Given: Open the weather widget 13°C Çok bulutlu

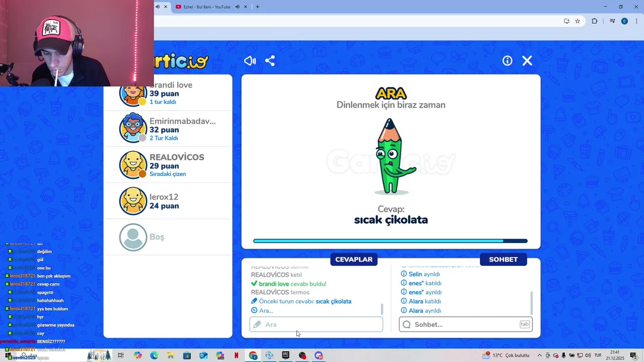Looking at the screenshot, I should (x=506, y=355).
